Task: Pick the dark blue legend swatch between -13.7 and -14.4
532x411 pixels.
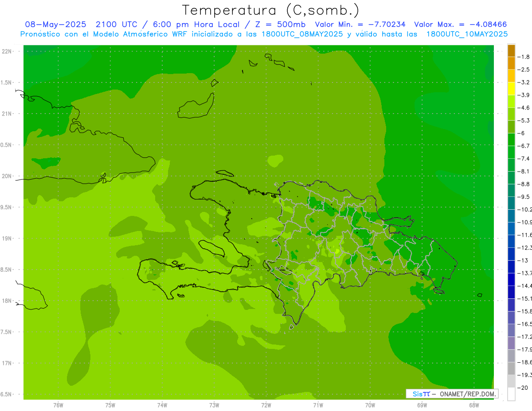Action: pos(511,279)
